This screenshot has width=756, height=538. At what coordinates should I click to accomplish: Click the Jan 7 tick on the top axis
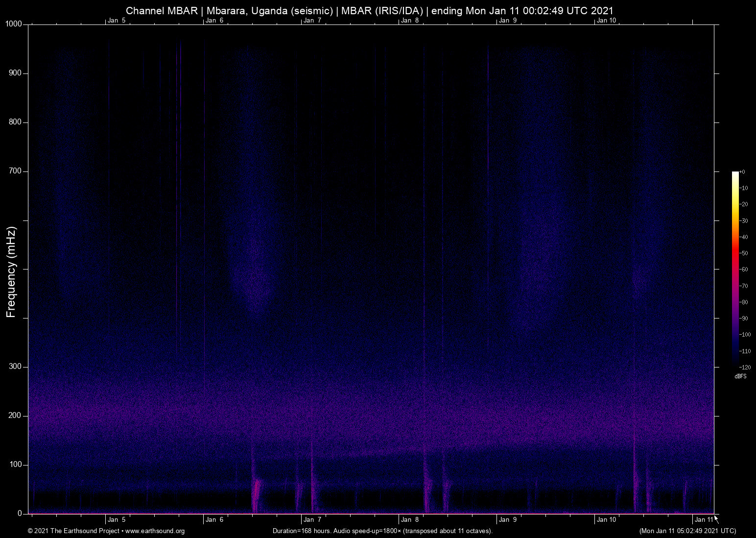pos(312,21)
